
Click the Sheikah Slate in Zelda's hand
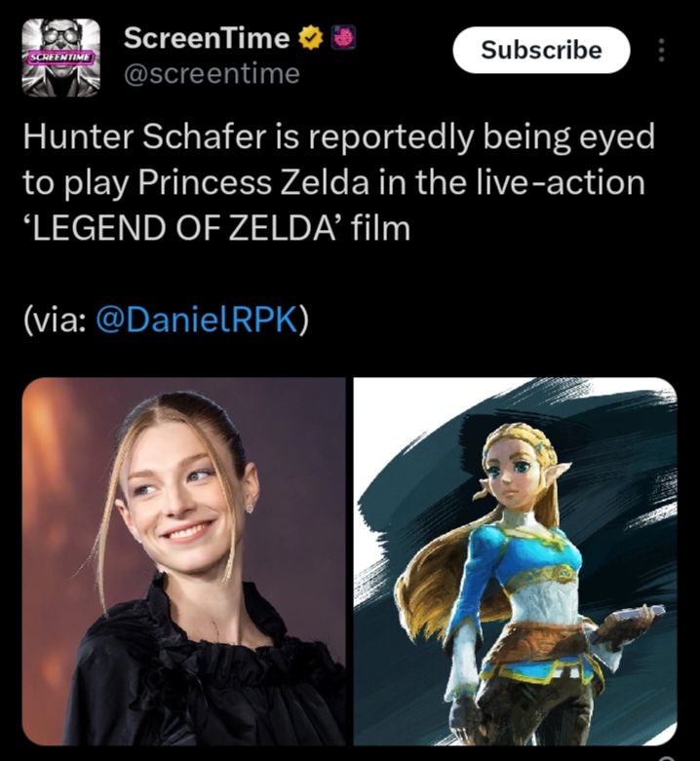pos(635,617)
